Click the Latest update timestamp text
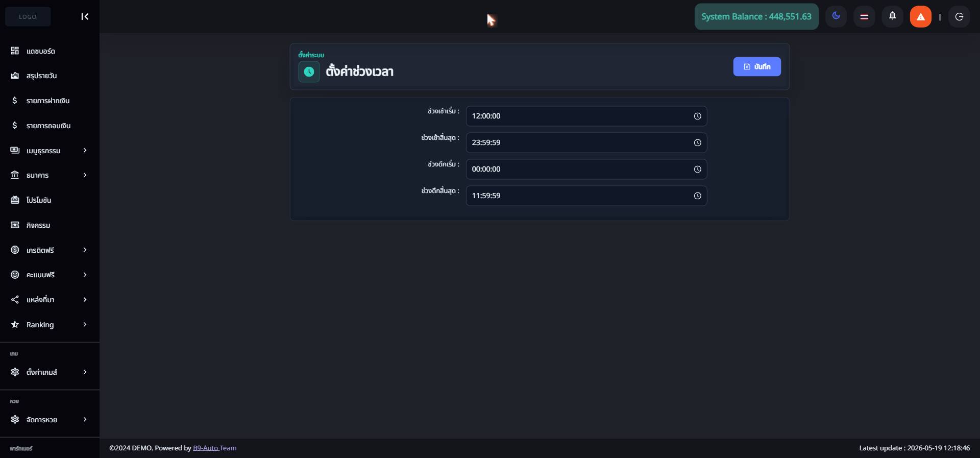 [x=915, y=448]
